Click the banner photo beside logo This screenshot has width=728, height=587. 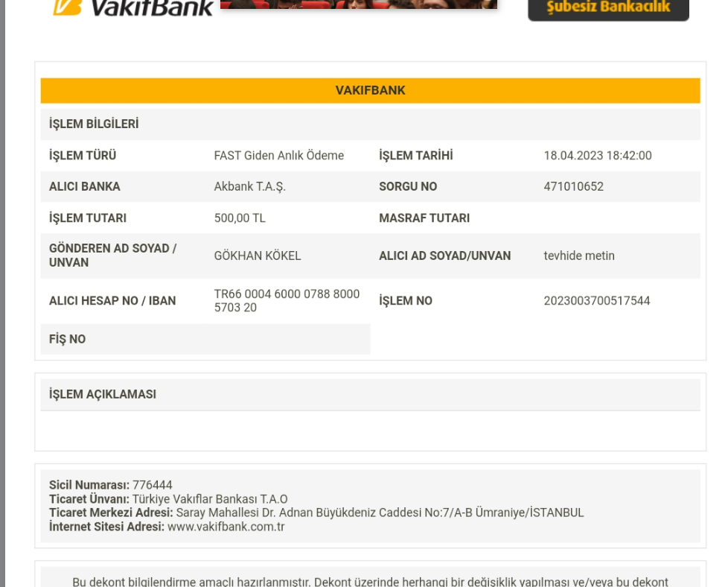pyautogui.click(x=359, y=4)
